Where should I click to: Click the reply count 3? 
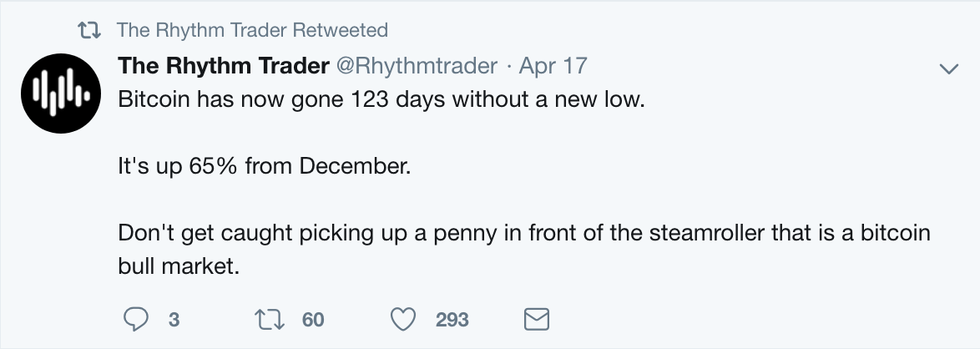(174, 321)
